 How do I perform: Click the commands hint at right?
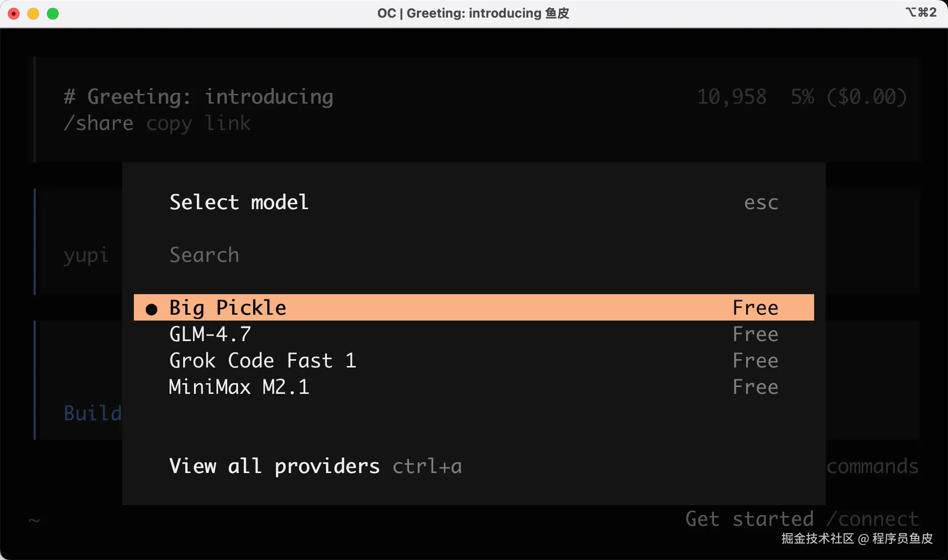click(x=873, y=466)
